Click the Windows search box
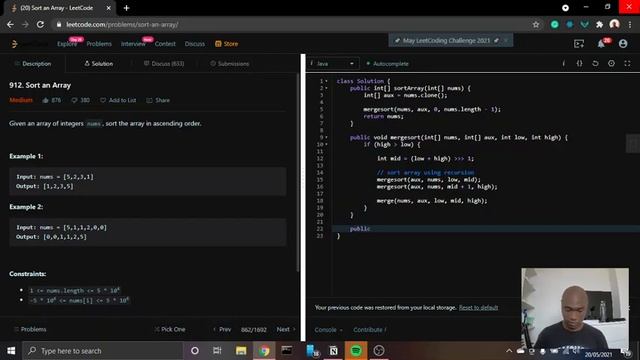 [102, 351]
